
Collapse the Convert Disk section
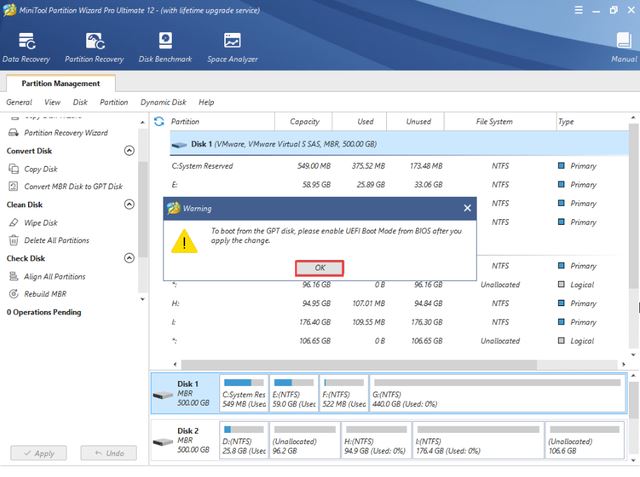tap(129, 151)
